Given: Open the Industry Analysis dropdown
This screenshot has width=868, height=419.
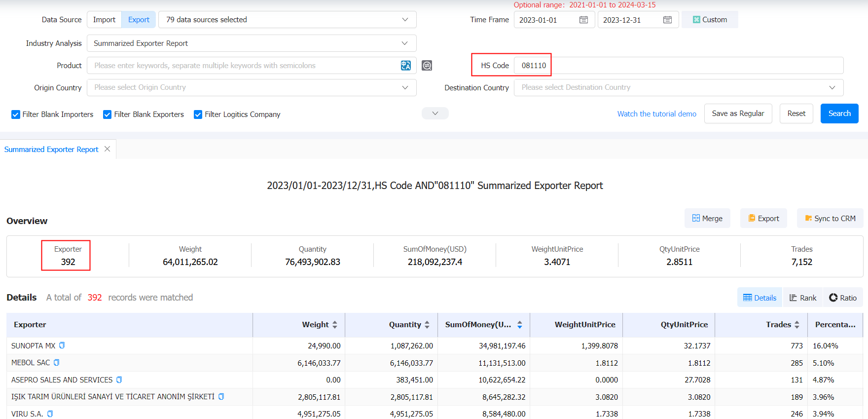Looking at the screenshot, I should click(252, 43).
